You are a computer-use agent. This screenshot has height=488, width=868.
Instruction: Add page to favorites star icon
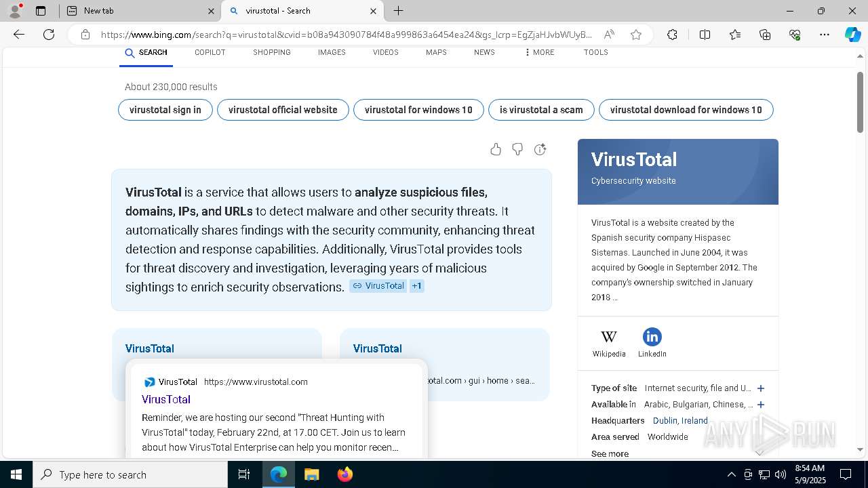(x=636, y=35)
